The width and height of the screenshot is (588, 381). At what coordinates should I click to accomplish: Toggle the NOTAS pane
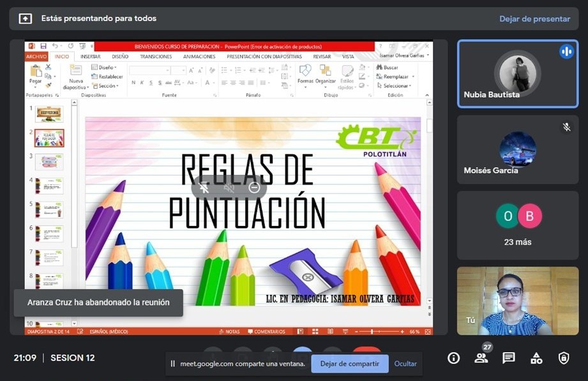(229, 331)
